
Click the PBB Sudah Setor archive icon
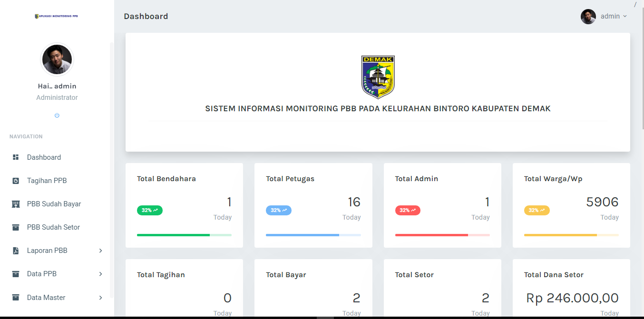16,227
